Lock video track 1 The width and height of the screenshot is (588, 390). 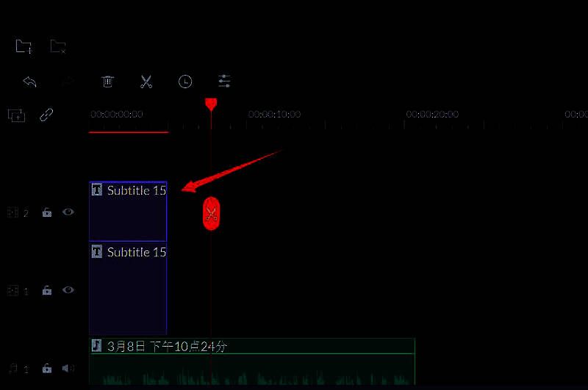46,291
